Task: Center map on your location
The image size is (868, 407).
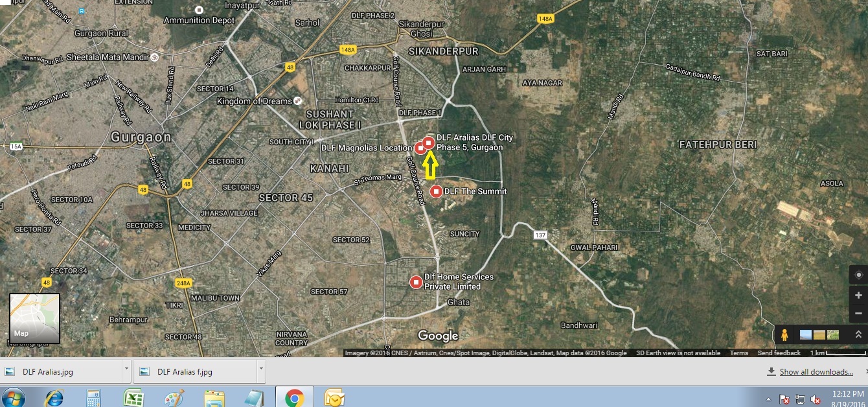Action: [858, 275]
